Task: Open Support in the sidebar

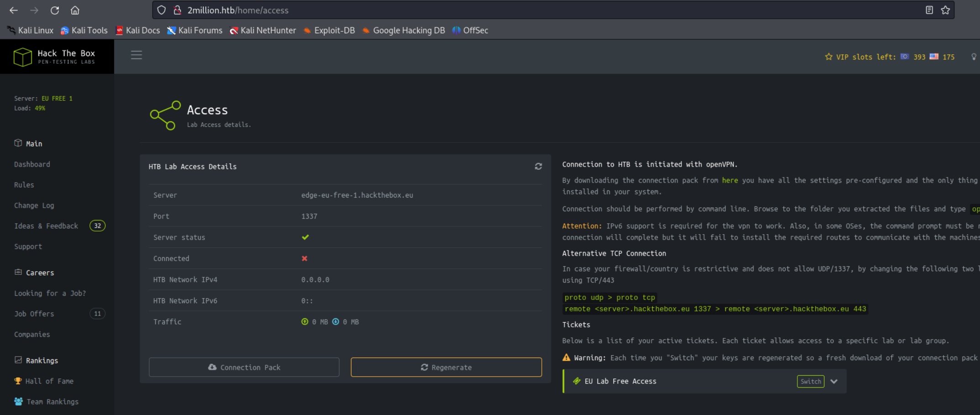Action: tap(28, 247)
